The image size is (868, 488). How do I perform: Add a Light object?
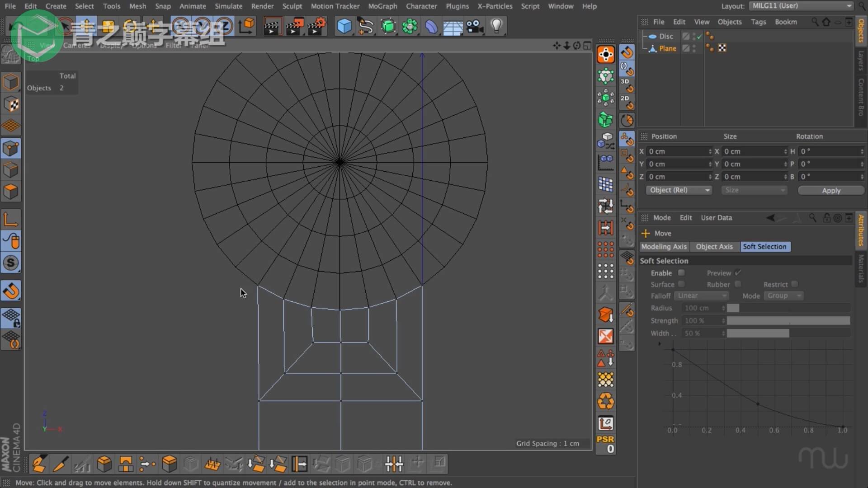[496, 26]
